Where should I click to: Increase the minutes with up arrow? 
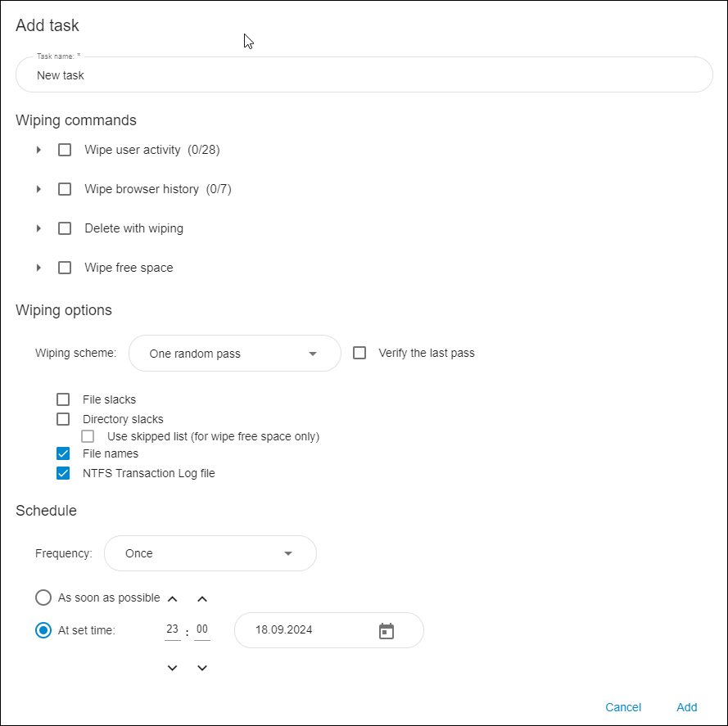(x=202, y=599)
